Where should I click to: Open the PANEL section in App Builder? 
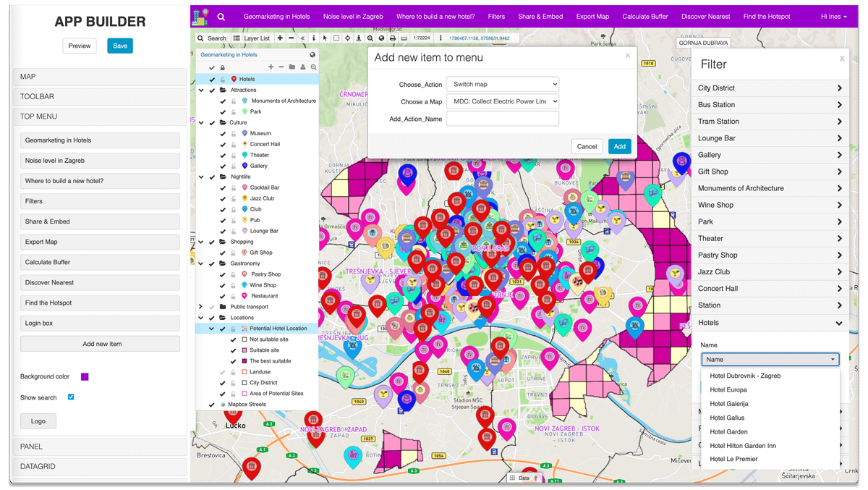(100, 447)
